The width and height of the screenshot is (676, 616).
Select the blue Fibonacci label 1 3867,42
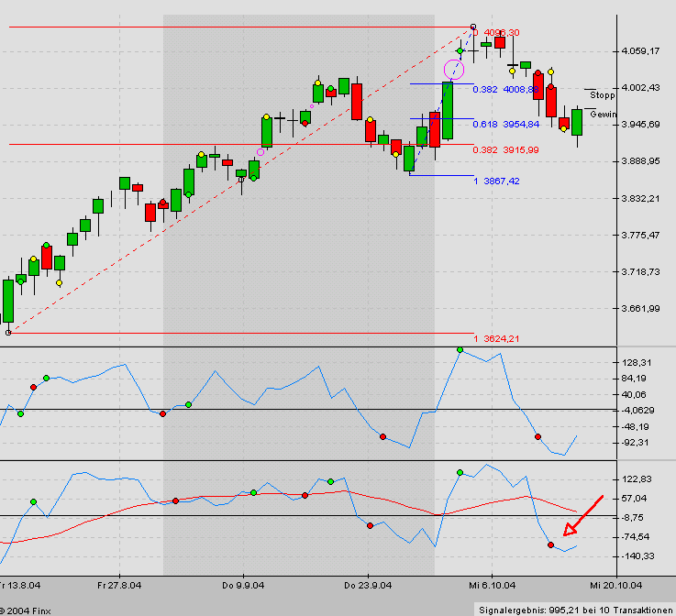[x=496, y=181]
